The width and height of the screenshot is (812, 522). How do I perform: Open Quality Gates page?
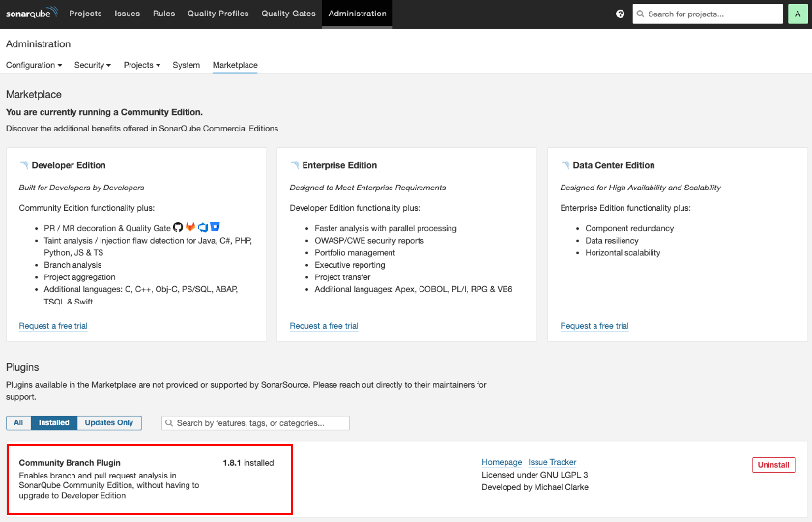288,14
